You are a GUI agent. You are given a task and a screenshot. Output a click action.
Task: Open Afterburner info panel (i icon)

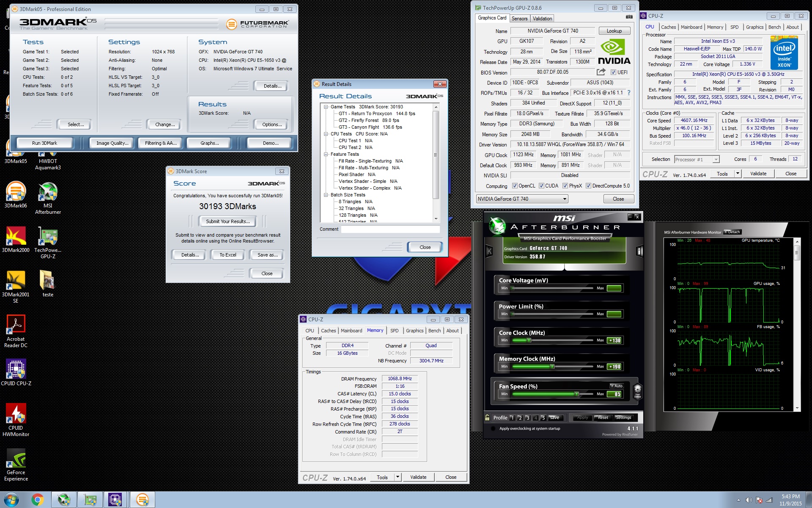(639, 251)
